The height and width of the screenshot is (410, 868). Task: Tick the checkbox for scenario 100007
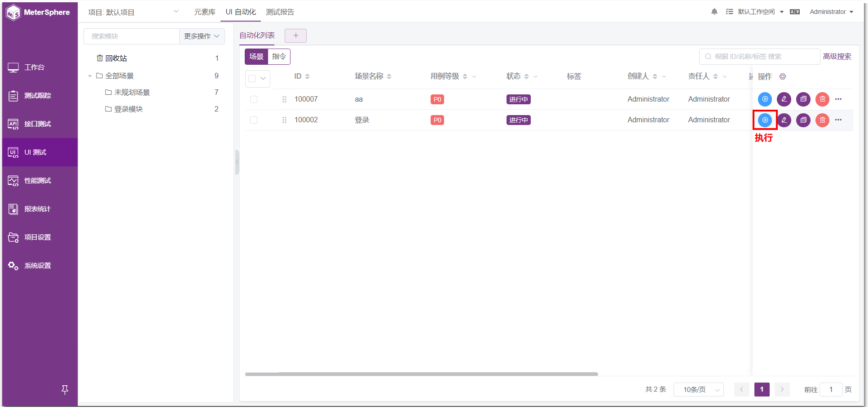(254, 99)
